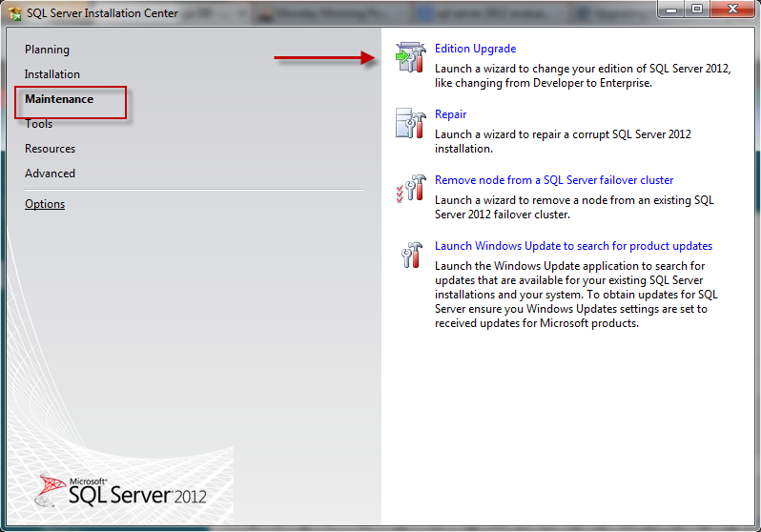The width and height of the screenshot is (761, 532).
Task: Close the SQL Server Installation Center window
Action: (x=732, y=10)
